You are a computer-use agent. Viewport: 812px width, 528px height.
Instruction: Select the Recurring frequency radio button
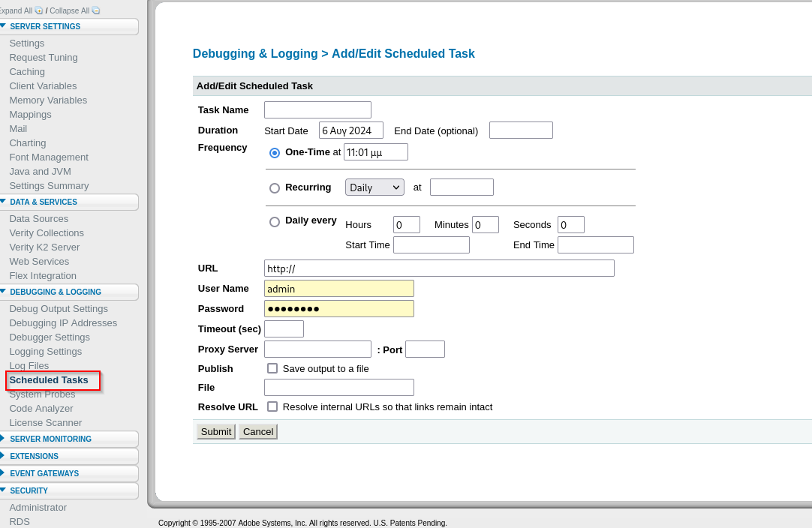point(275,188)
